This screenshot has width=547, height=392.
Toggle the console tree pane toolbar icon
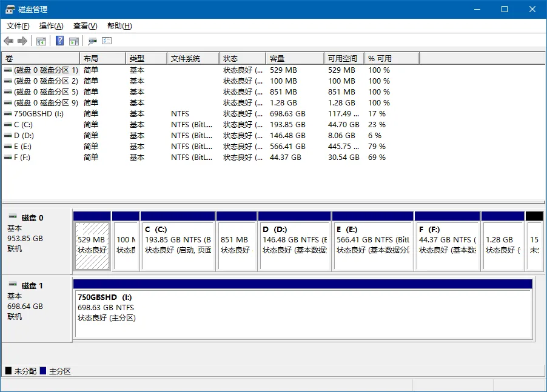[x=41, y=41]
